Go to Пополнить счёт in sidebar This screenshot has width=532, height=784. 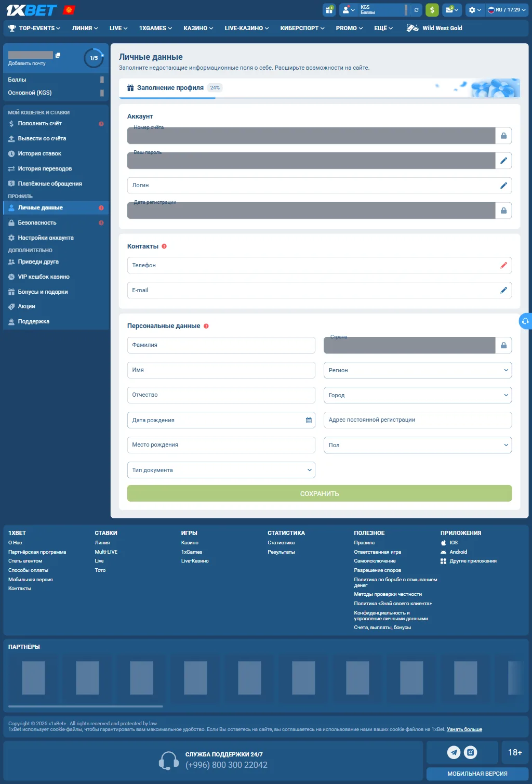click(56, 124)
